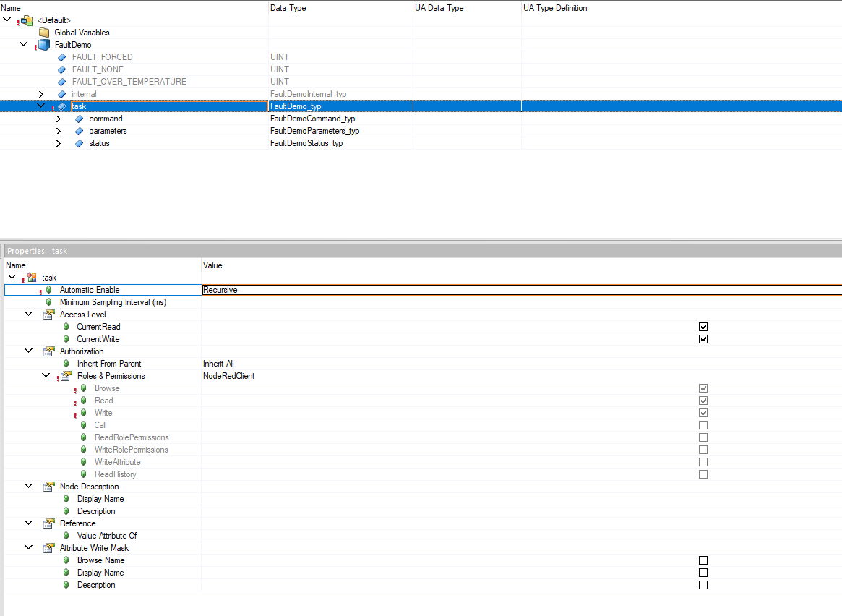842x616 pixels.
Task: Click the Minimum Sampling Interval property icon
Action: tap(49, 302)
